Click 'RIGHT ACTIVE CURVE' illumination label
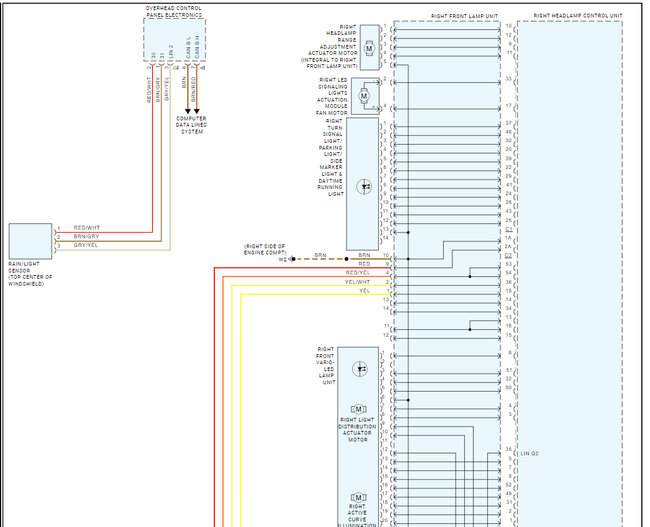The height and width of the screenshot is (527, 650). coord(357,513)
